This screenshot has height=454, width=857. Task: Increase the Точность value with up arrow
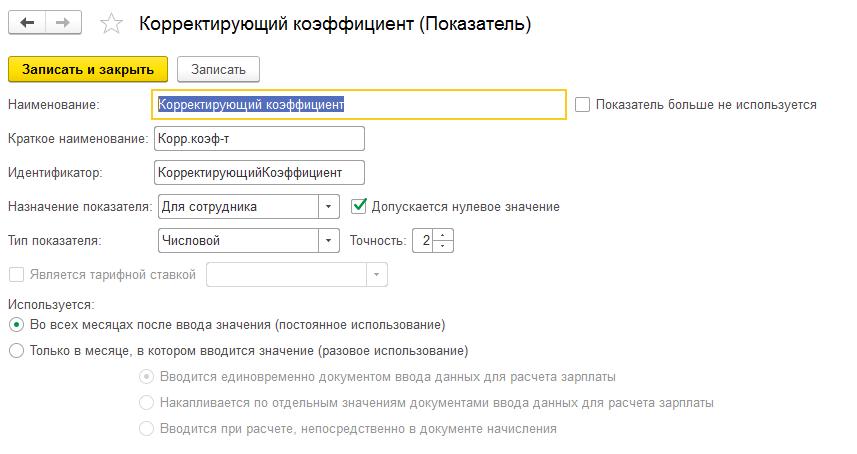[444, 235]
